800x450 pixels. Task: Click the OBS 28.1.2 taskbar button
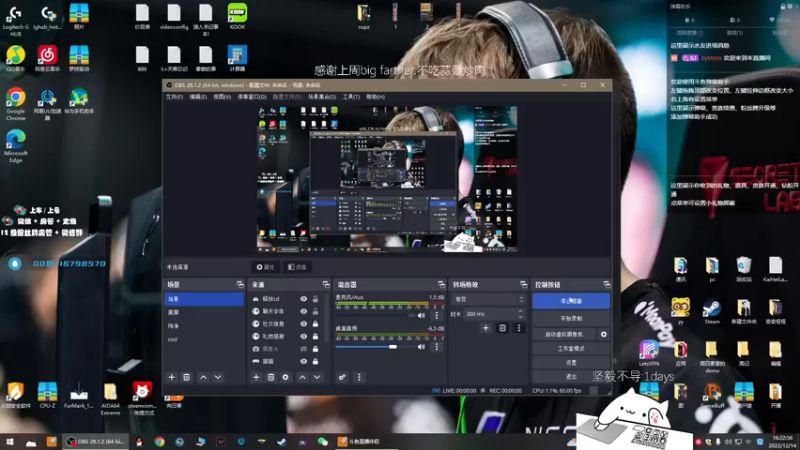[x=96, y=442]
